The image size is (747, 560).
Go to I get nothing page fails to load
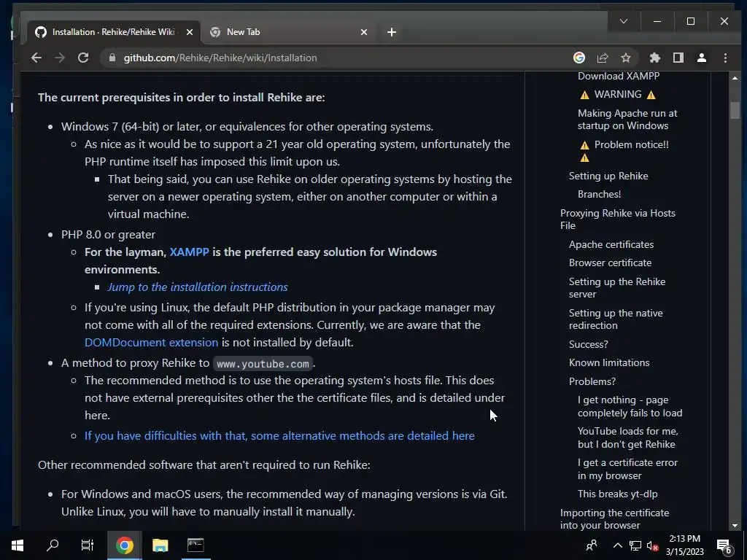click(x=630, y=407)
